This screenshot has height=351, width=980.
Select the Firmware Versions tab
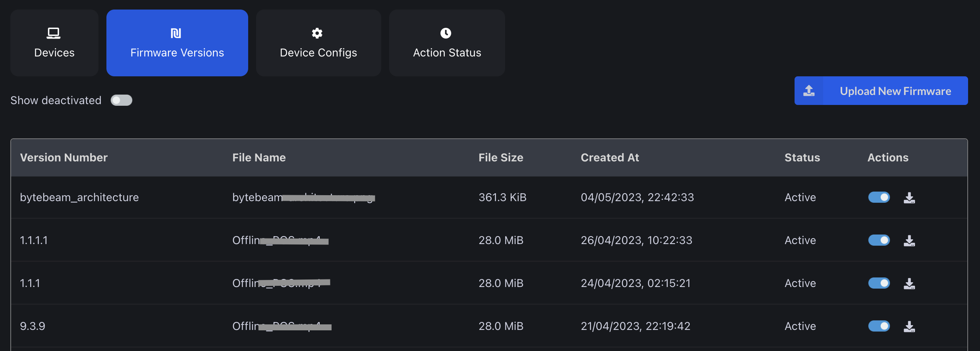177,43
